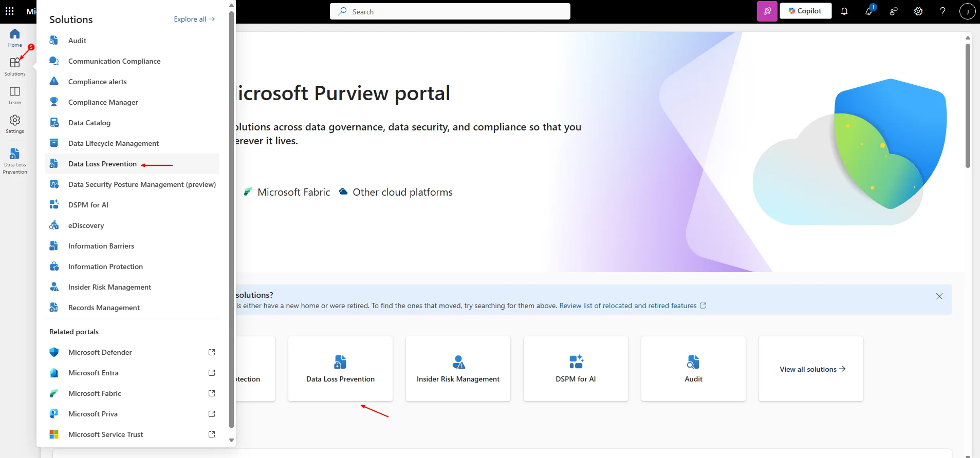Open Microsoft Service Trust portal
Viewport: 980px width, 458px height.
(x=132, y=434)
